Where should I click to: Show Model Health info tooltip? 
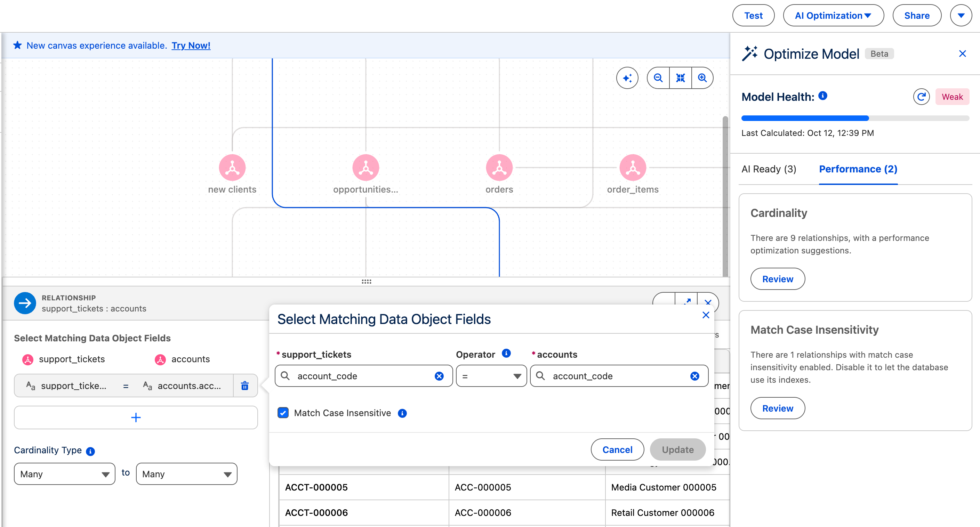click(822, 96)
